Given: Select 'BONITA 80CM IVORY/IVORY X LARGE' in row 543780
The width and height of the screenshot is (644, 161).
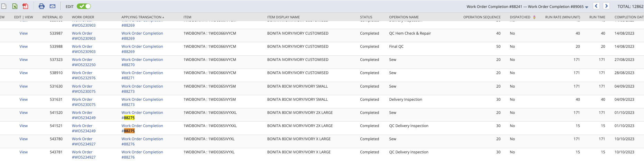Looking at the screenshot, I should point(299,139).
